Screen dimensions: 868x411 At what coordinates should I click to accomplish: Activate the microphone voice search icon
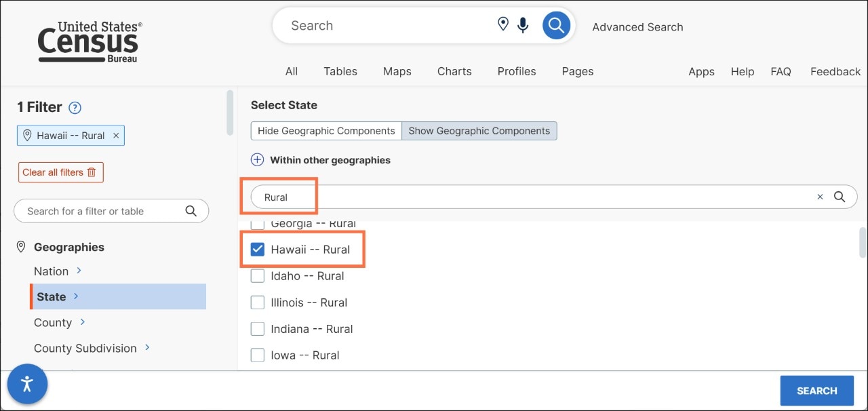(523, 26)
